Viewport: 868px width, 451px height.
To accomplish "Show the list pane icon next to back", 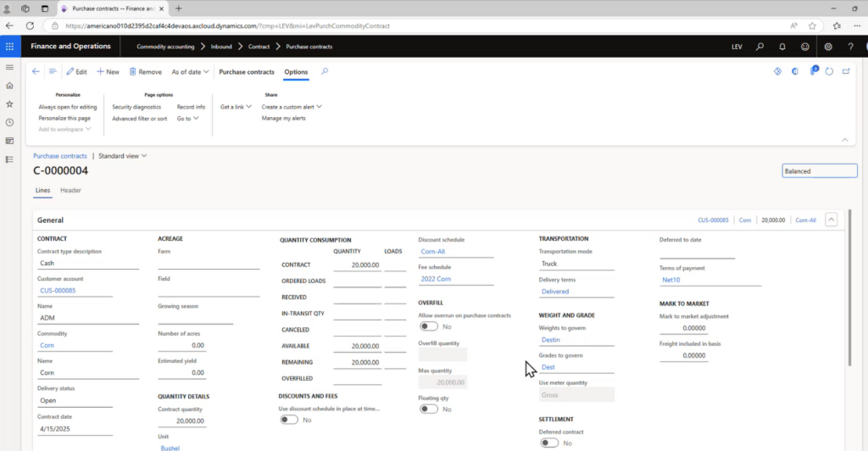I will coord(53,71).
